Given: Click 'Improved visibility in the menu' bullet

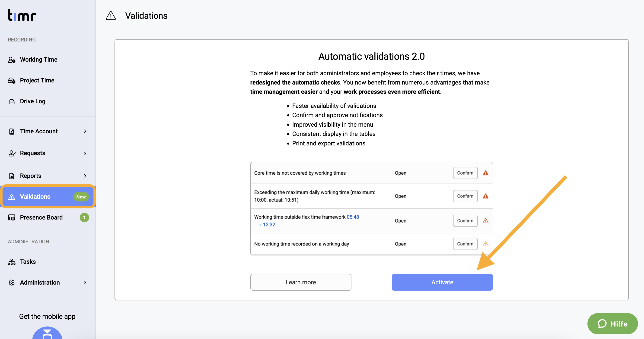Looking at the screenshot, I should click(x=332, y=125).
